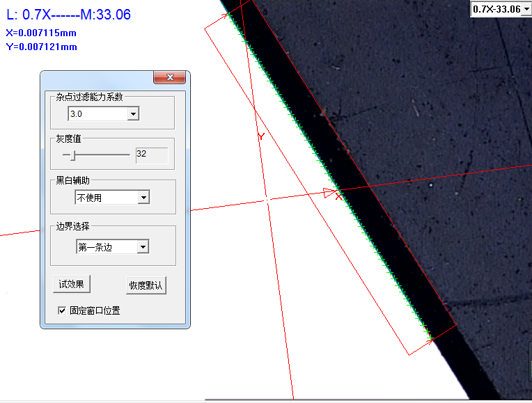Click the gray value field showing 32
Image resolution: width=532 pixels, height=403 pixels.
(x=151, y=155)
